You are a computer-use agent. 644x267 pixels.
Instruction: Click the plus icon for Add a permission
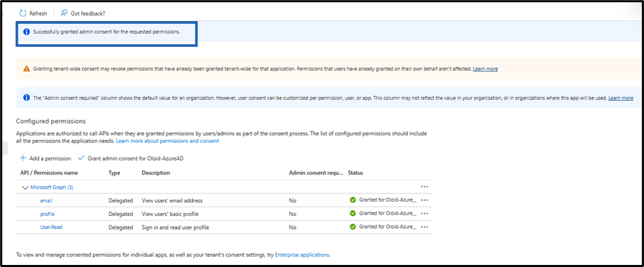23,158
